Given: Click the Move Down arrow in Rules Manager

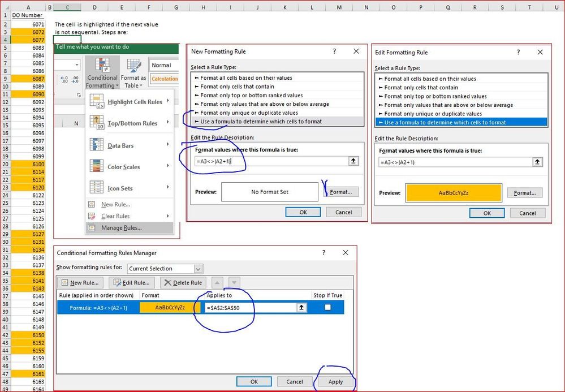Looking at the screenshot, I should click(234, 282).
